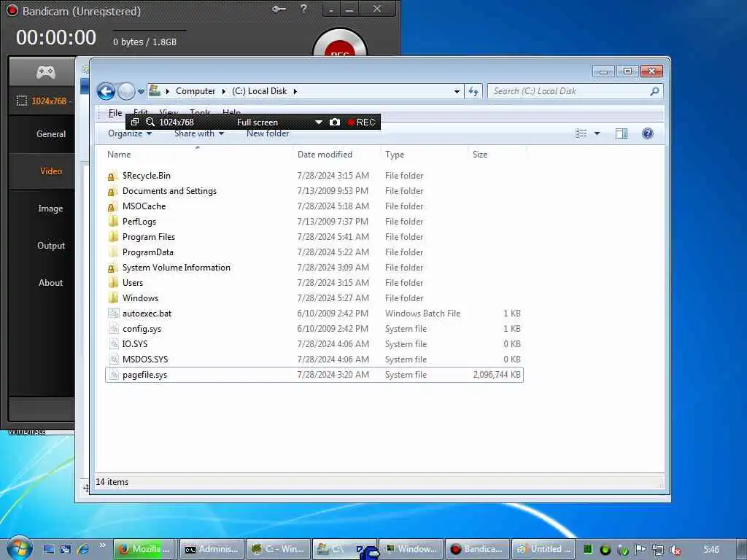Open Bandicam help question mark icon

[x=303, y=9]
